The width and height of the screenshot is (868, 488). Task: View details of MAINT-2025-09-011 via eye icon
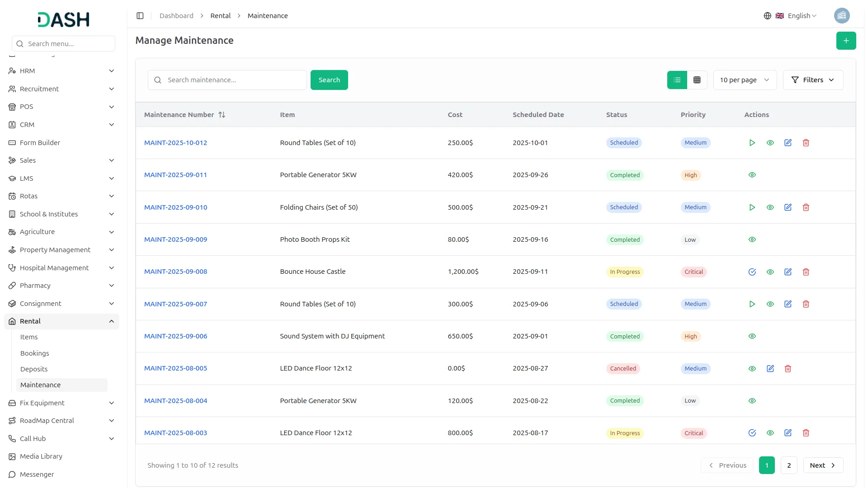tap(752, 175)
